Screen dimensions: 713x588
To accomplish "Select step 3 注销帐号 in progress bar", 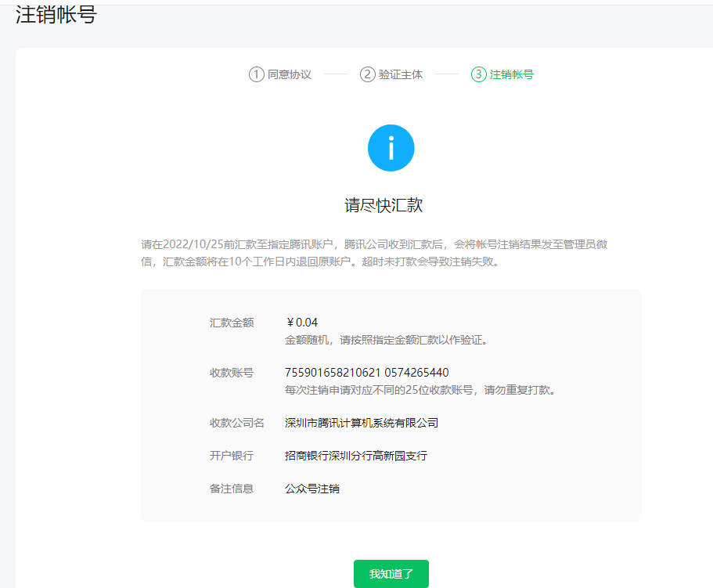I will coord(502,74).
